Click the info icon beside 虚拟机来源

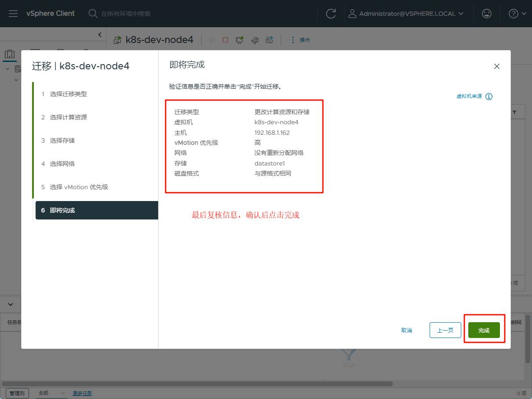tap(489, 97)
